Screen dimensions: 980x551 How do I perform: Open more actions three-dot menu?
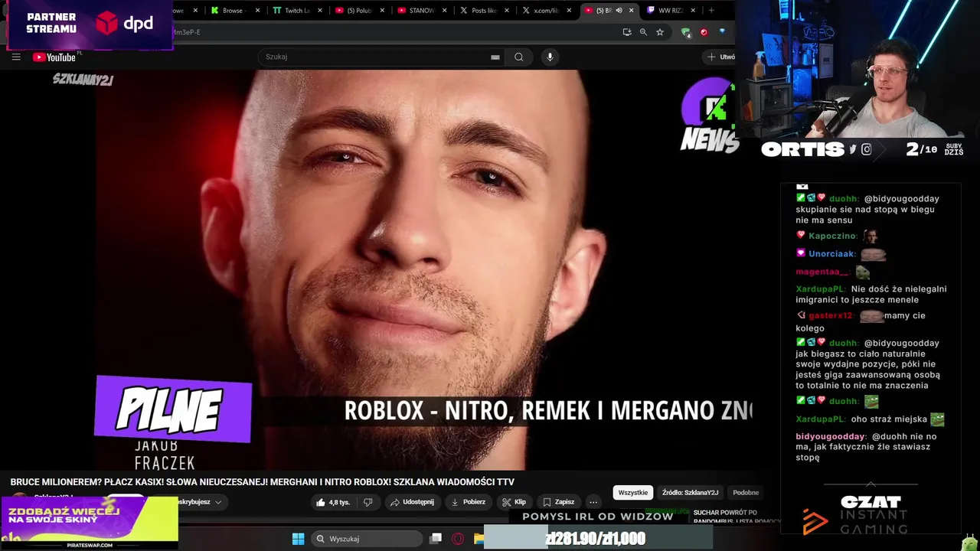coord(593,502)
